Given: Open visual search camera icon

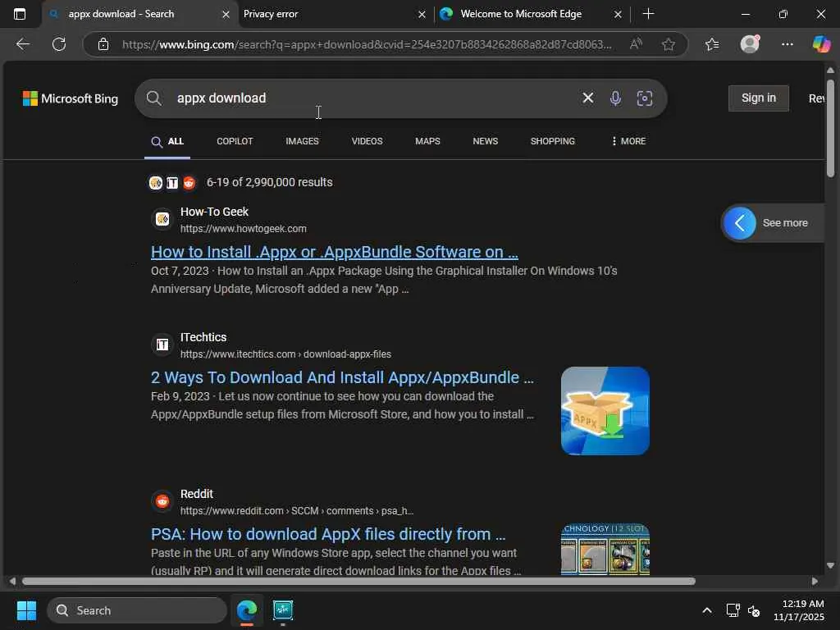Looking at the screenshot, I should point(645,98).
